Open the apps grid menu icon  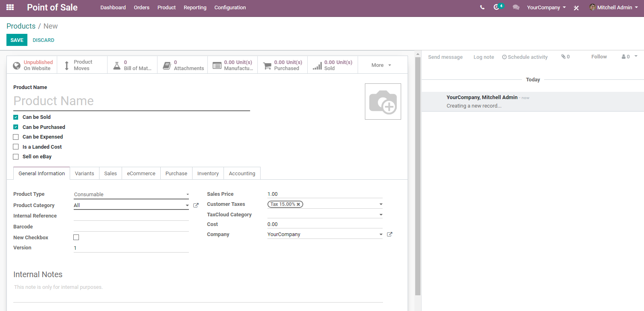coord(10,7)
